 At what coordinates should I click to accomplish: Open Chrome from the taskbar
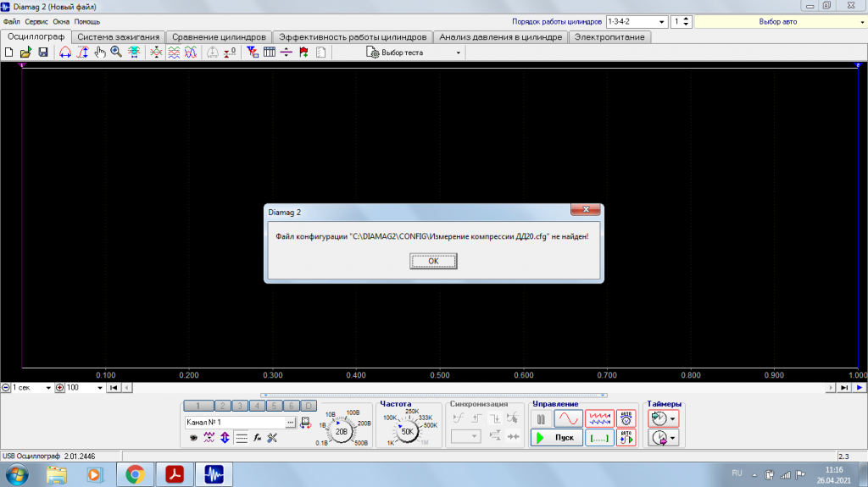[135, 474]
